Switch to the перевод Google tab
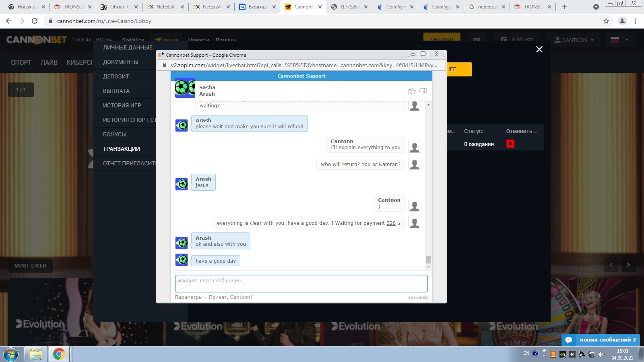Image resolution: width=644 pixels, height=362 pixels. pyautogui.click(x=487, y=7)
